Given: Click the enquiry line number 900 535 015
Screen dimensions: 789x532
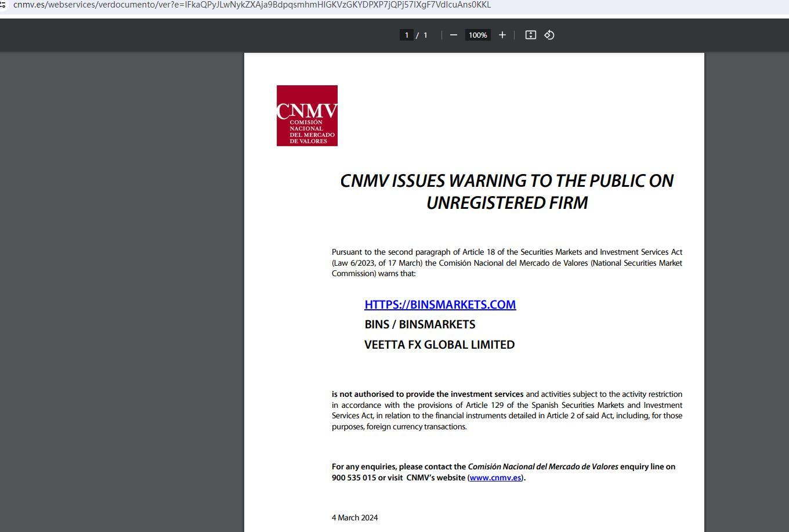Looking at the screenshot, I should tap(354, 478).
